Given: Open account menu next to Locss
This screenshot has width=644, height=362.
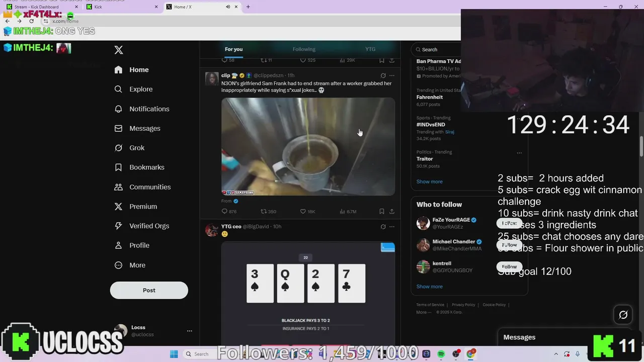Looking at the screenshot, I should [x=190, y=331].
